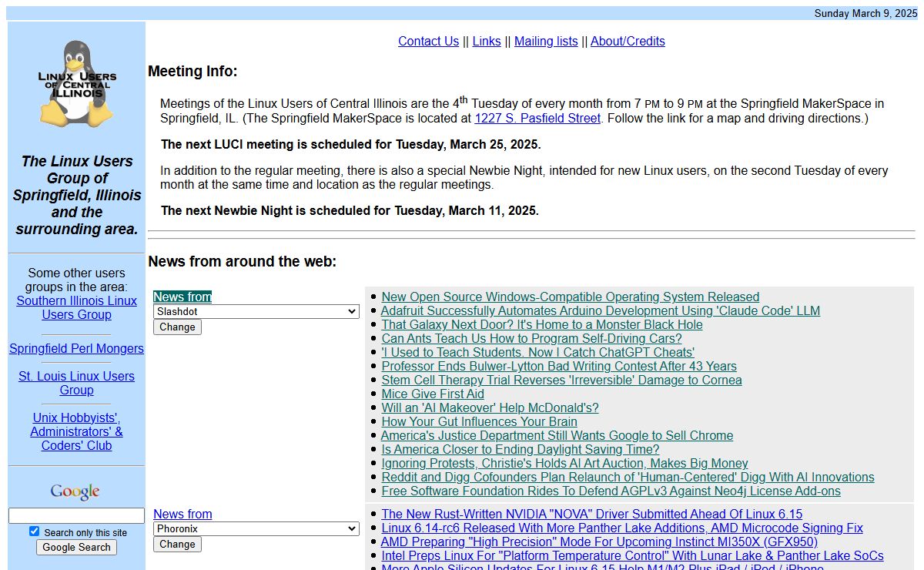Click the highlighted "News from" link above Slashdot
Image resolution: width=924 pixels, height=570 pixels.
coord(182,297)
